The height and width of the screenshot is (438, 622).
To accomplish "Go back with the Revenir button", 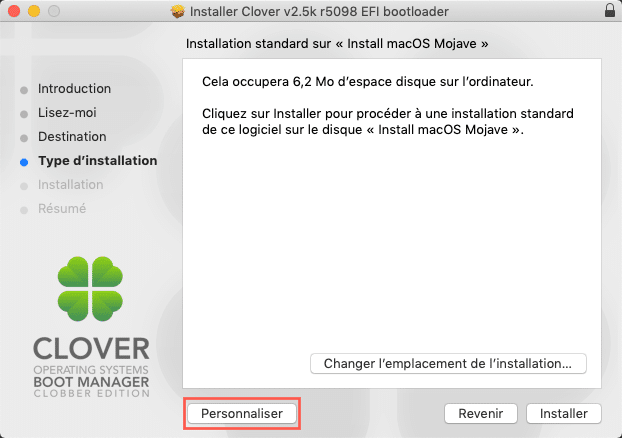I will (x=481, y=413).
